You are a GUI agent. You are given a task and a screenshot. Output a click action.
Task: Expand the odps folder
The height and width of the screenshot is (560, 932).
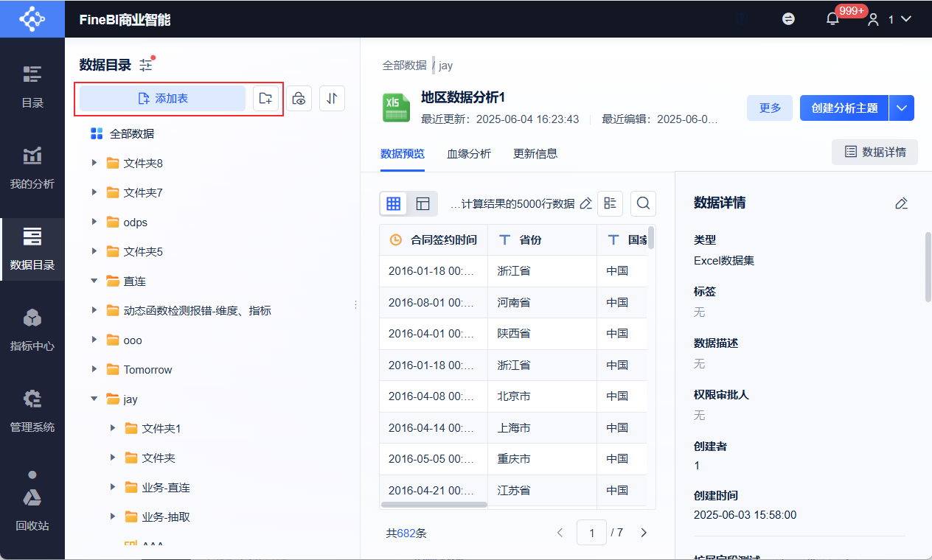tap(94, 221)
